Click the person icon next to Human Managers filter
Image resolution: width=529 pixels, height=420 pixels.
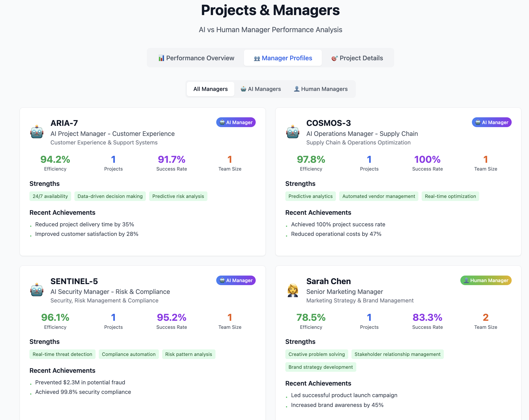coord(296,89)
